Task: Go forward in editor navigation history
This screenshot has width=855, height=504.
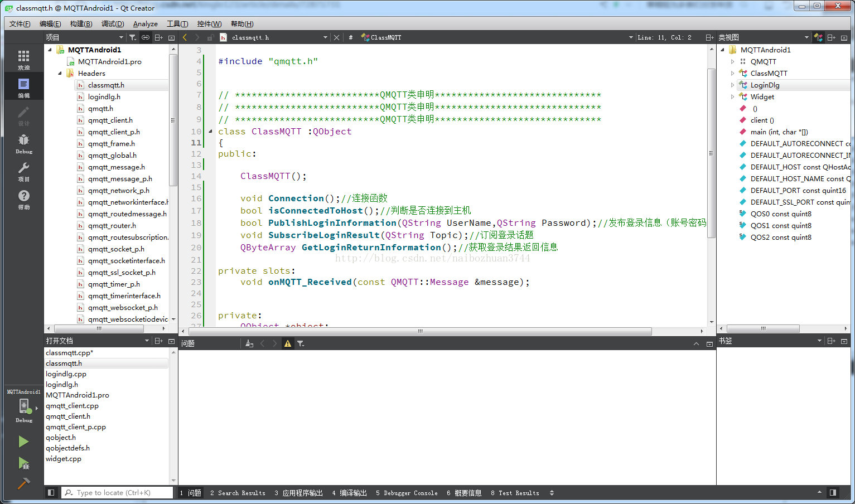Action: (197, 37)
